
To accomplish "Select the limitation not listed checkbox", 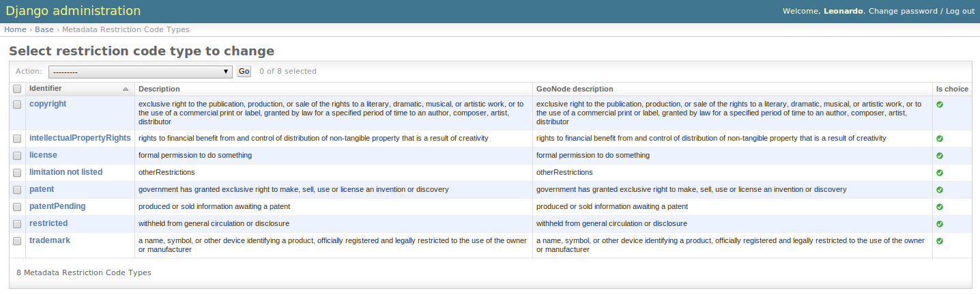I will click(17, 173).
